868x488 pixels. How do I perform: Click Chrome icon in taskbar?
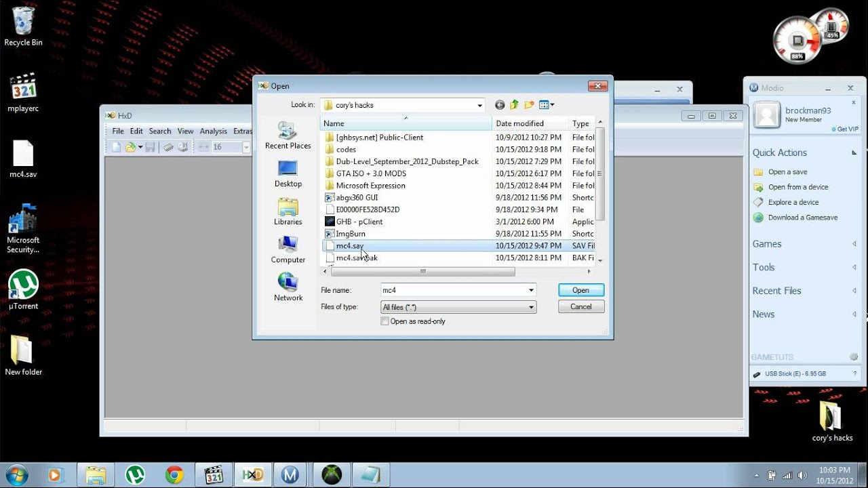174,475
